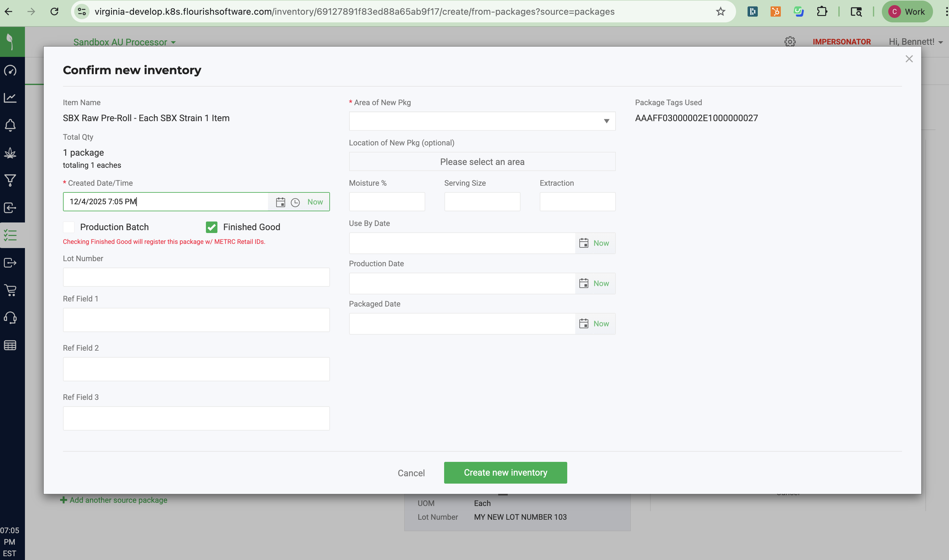Open the Packaged Date calendar picker
This screenshot has width=949, height=560.
click(584, 323)
